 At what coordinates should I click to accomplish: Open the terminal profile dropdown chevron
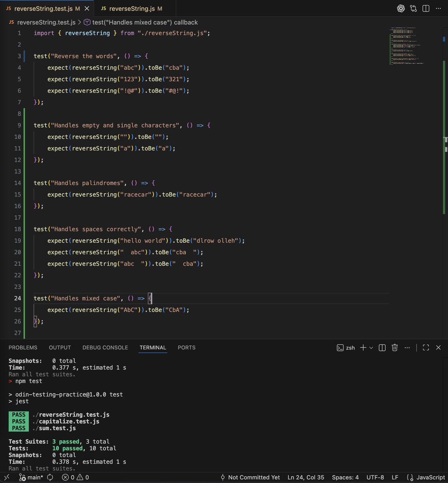[370, 347]
